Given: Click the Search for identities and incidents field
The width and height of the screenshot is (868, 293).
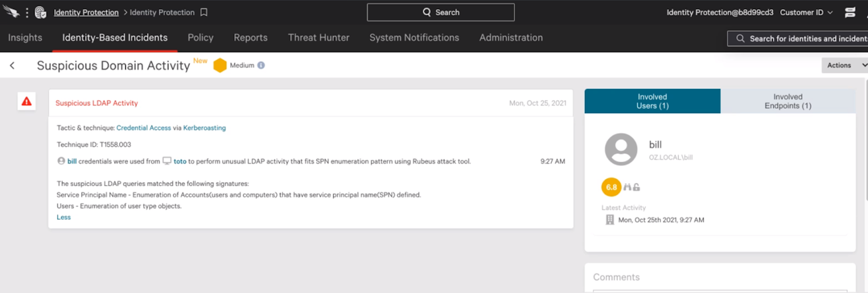Looking at the screenshot, I should click(798, 38).
